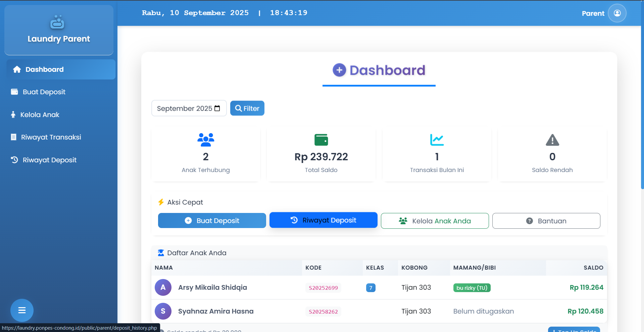
Task: Click the Parent user profile icon
Action: click(x=617, y=13)
